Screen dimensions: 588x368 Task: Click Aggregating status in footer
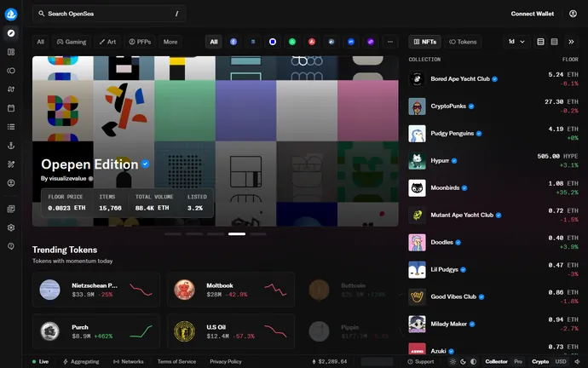click(x=81, y=362)
